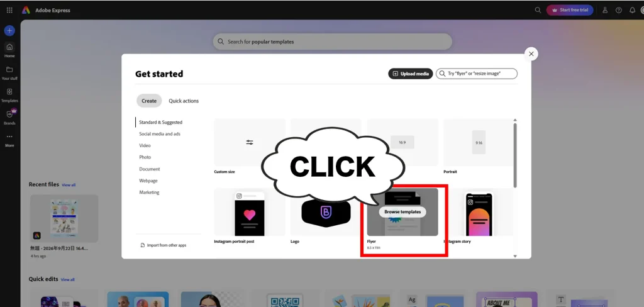Open the apps grid launcher icon

click(x=9, y=10)
